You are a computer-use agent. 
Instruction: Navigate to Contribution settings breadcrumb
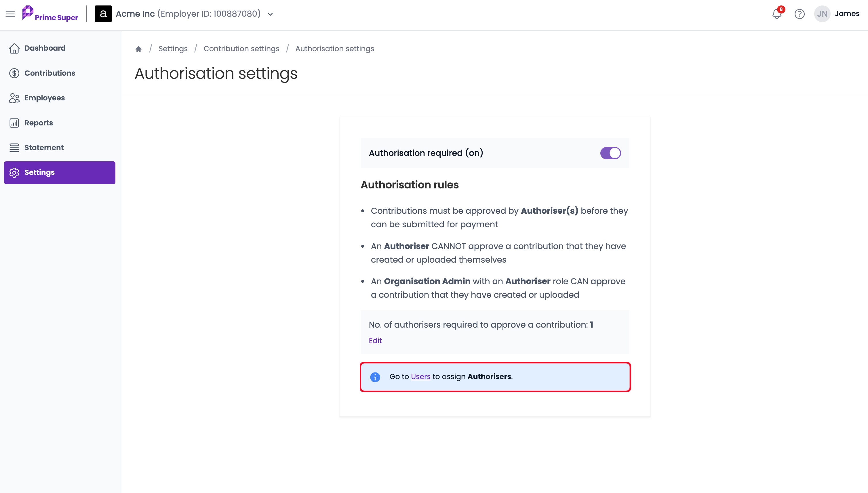coord(241,49)
